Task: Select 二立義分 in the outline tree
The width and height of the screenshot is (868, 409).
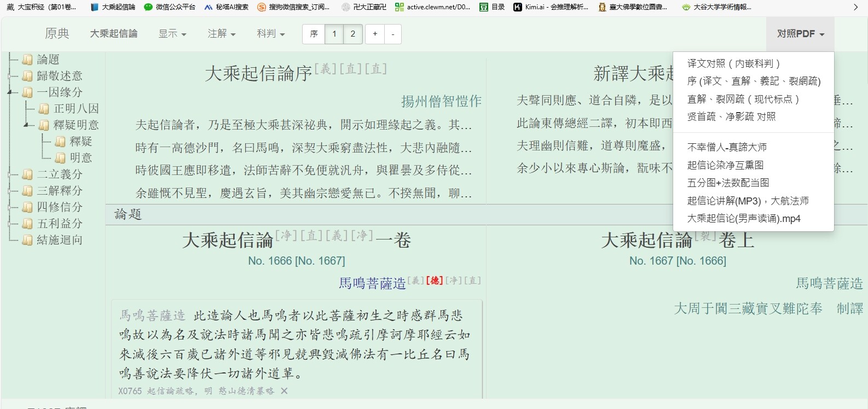Action: click(60, 174)
